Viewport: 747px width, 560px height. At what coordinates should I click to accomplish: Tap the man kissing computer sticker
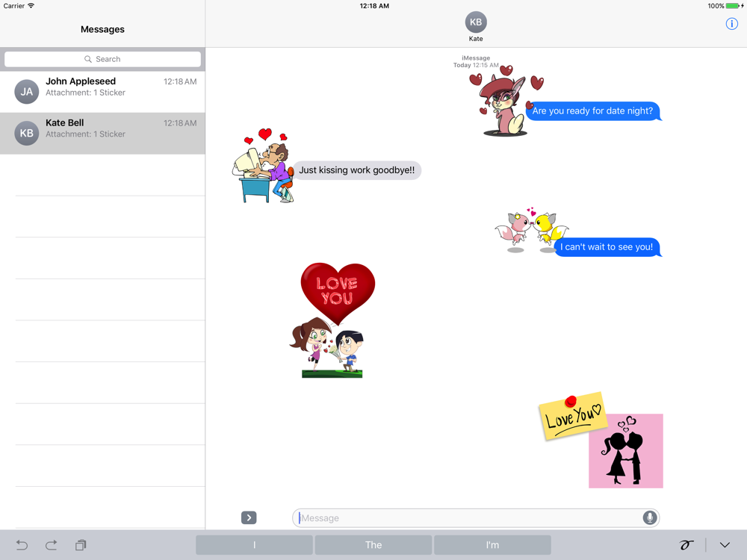[x=262, y=166]
